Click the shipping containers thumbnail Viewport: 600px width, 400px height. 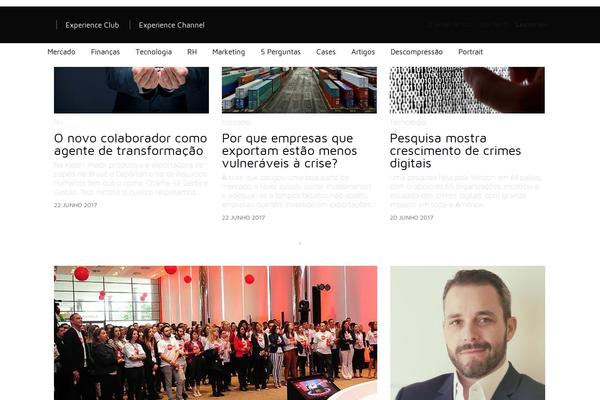tap(299, 90)
